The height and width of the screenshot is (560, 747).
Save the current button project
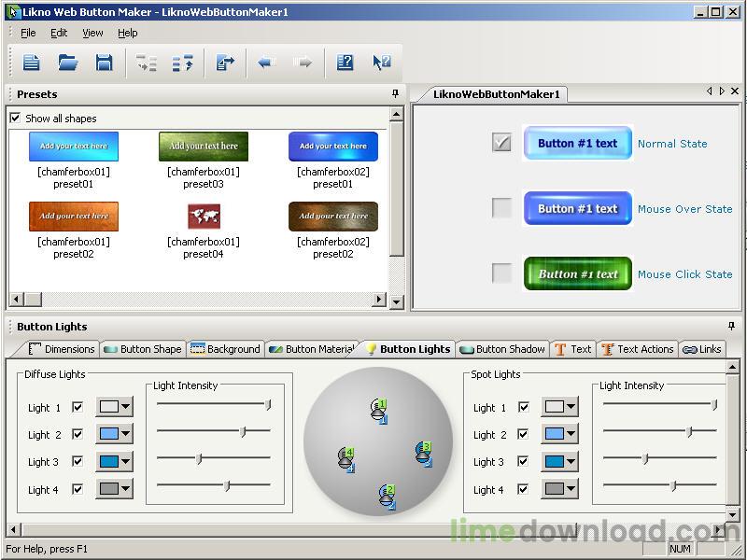tap(105, 63)
